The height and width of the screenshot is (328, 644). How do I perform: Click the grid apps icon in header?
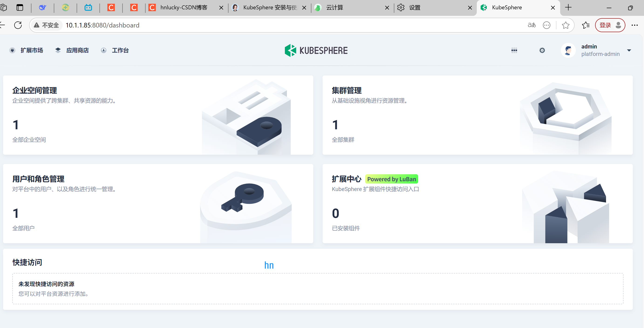[x=514, y=51]
